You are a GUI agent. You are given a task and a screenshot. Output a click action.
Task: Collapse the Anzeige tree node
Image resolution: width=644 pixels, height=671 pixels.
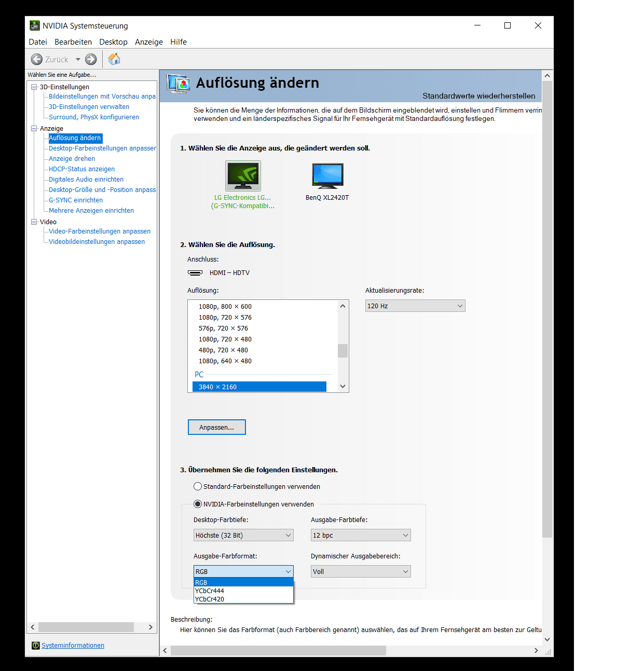click(x=34, y=128)
